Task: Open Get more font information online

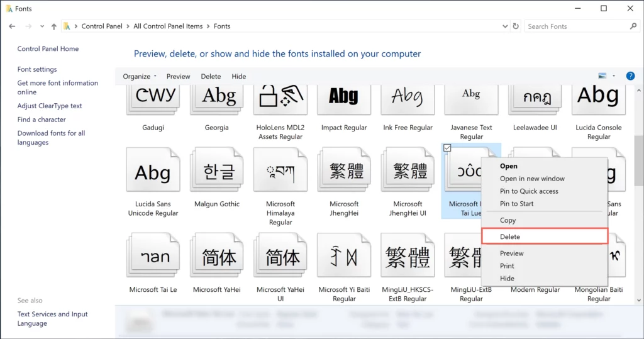Action: point(57,87)
